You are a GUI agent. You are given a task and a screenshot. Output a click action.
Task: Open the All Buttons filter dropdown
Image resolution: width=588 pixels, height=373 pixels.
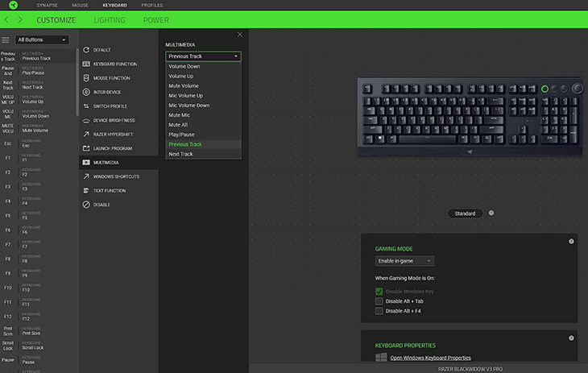click(x=42, y=39)
